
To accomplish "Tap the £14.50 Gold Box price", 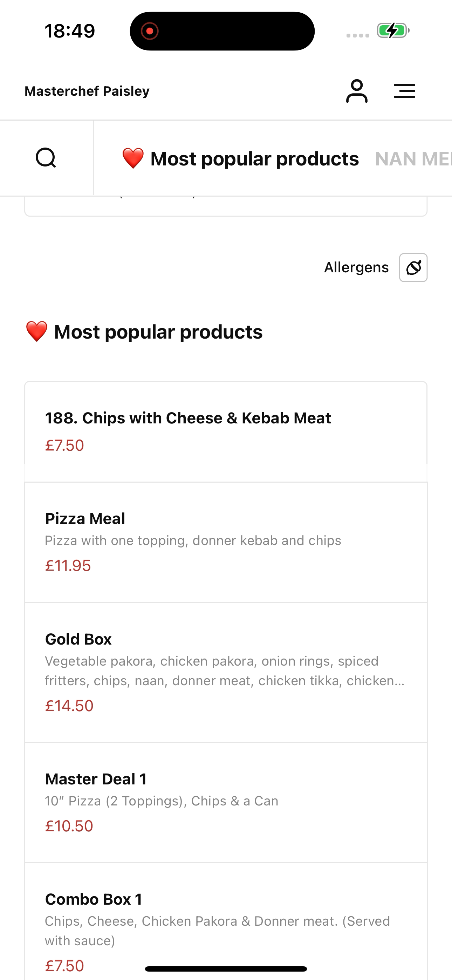I will (x=69, y=706).
